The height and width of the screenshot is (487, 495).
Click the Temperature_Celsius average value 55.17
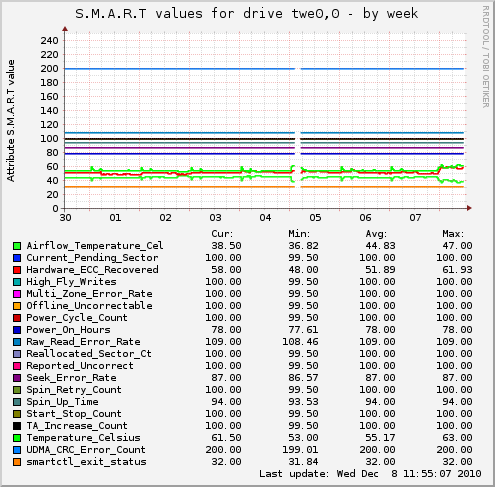pyautogui.click(x=380, y=438)
